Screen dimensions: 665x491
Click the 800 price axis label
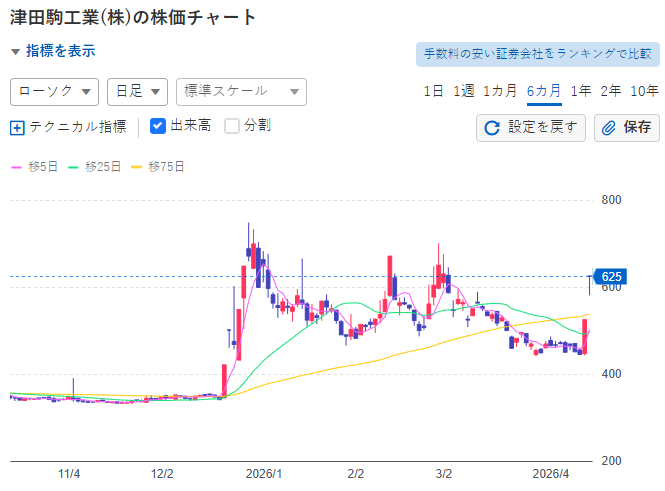[x=611, y=200]
